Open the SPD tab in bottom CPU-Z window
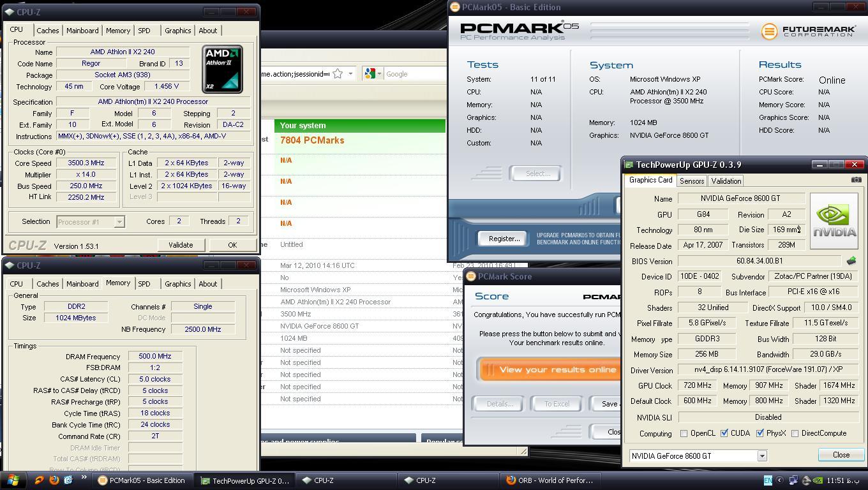Image resolution: width=868 pixels, height=490 pixels. tap(144, 284)
